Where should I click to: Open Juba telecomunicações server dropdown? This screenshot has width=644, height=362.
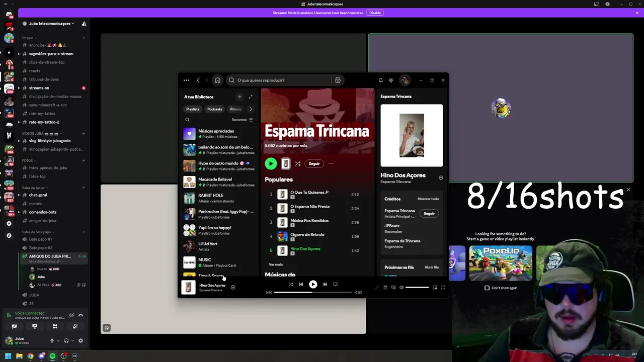click(x=52, y=24)
